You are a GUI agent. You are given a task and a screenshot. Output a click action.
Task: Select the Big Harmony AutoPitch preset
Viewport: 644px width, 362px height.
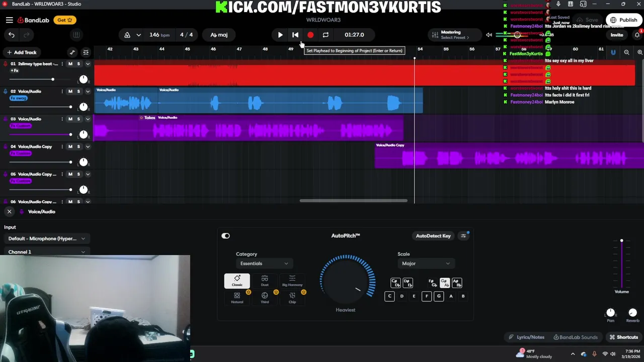[292, 281]
